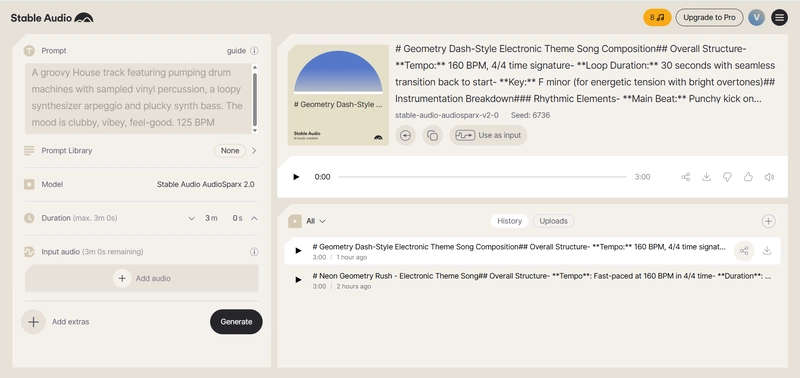The image size is (800, 378).
Task: Increase duration with the up chevron
Action: [254, 218]
